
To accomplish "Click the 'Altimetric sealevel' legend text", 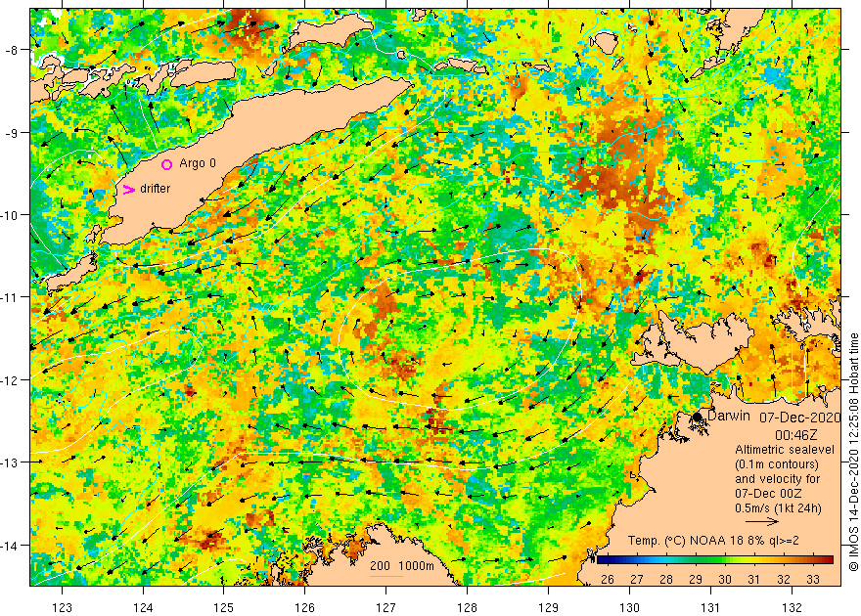I will [x=785, y=450].
